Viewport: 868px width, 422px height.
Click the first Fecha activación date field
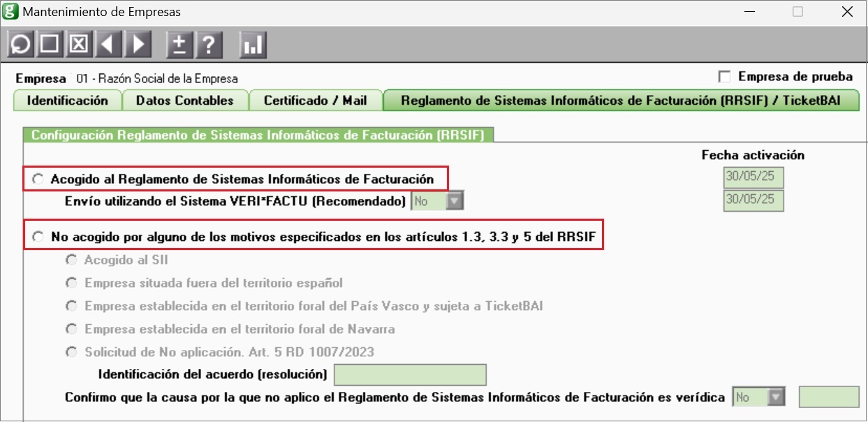click(x=753, y=177)
